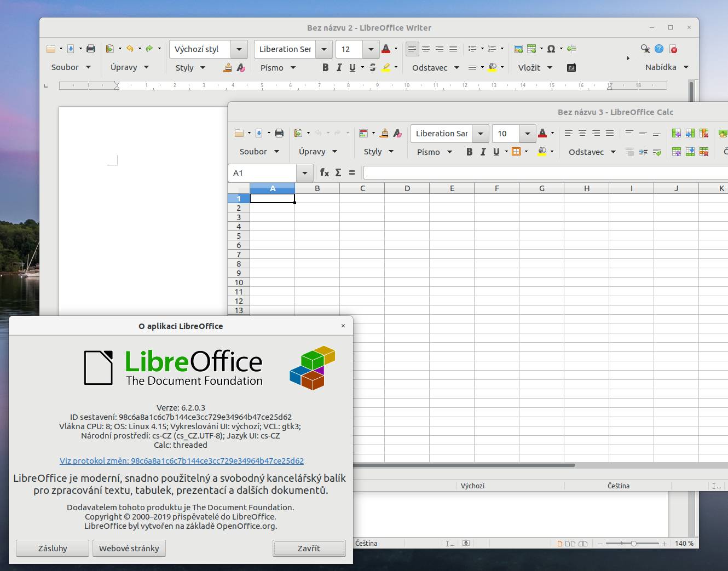
Task: Expand Calc font name dropdown
Action: [481, 134]
